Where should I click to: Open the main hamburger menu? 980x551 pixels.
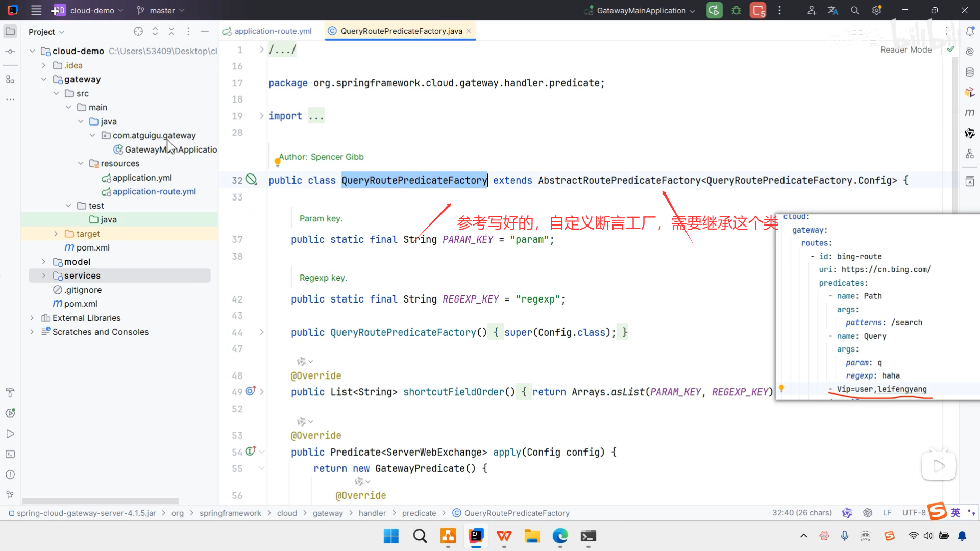36,10
